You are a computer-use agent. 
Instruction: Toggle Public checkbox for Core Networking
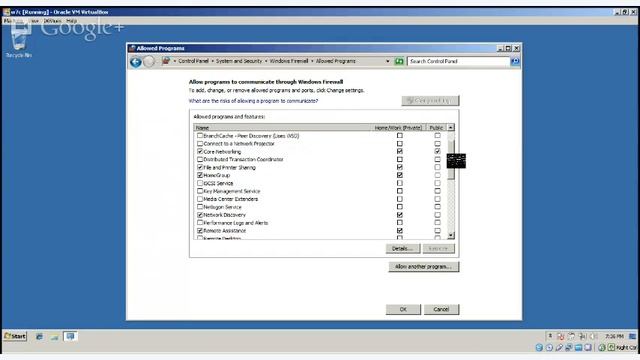[437, 151]
